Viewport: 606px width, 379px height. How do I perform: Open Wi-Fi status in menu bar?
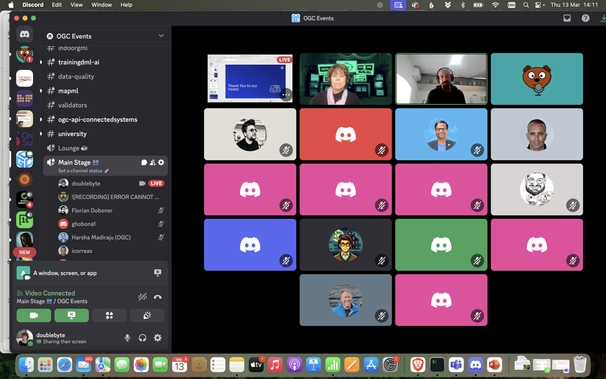click(495, 5)
